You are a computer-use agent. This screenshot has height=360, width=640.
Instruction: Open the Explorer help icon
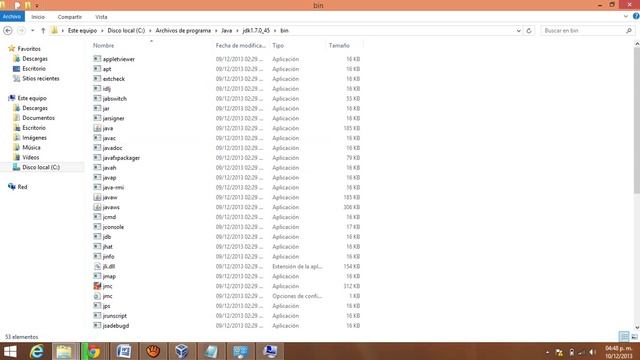636,16
